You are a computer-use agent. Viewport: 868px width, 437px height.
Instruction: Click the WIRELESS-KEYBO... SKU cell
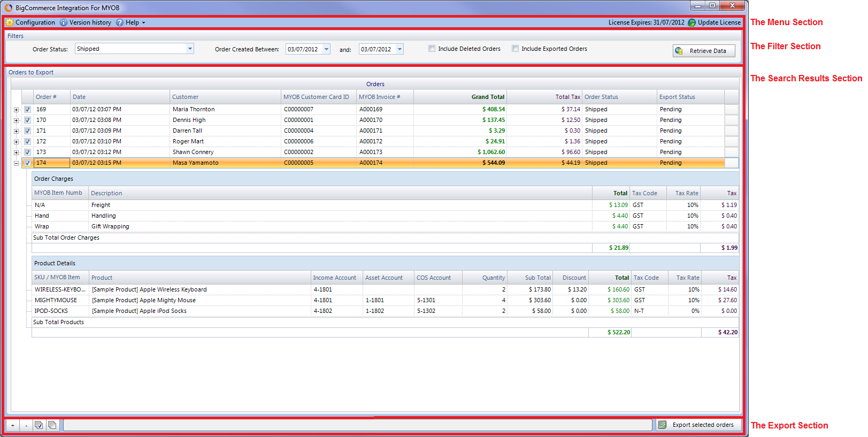[60, 289]
